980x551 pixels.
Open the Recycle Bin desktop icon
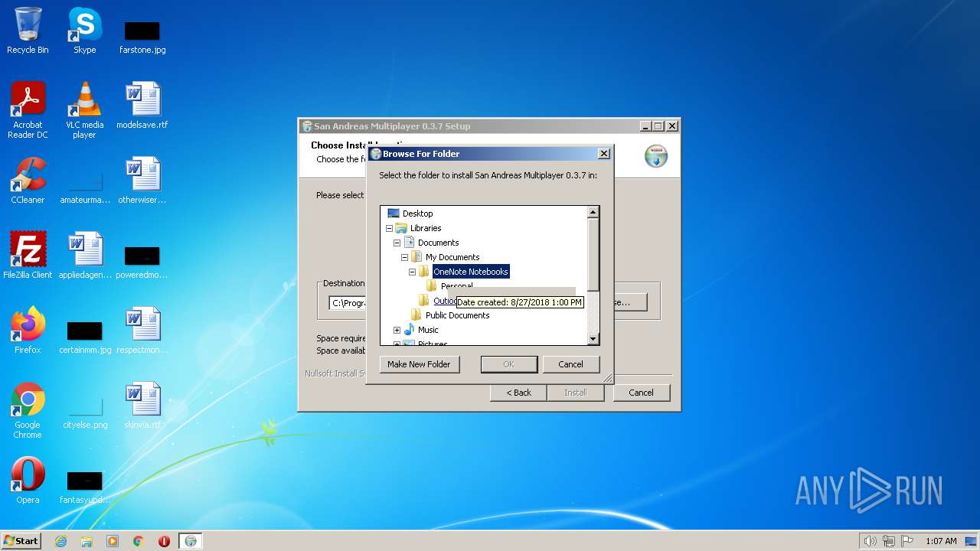click(x=28, y=31)
